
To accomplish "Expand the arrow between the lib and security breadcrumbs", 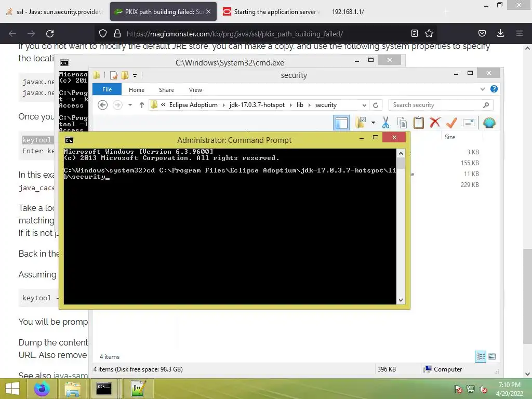I will click(310, 105).
